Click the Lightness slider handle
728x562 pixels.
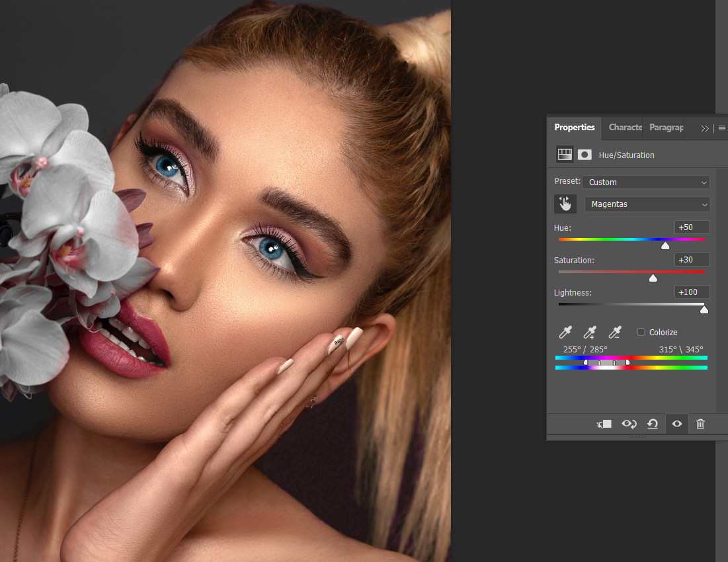click(x=704, y=310)
